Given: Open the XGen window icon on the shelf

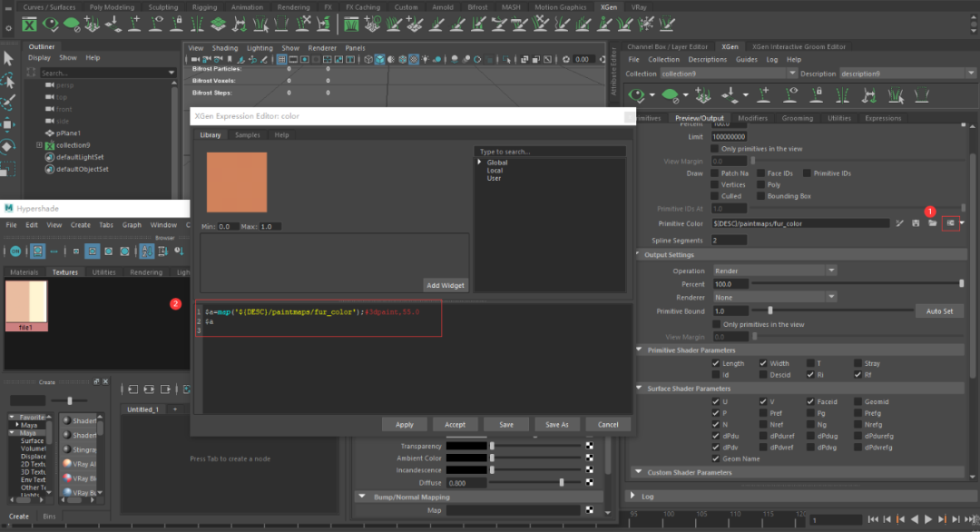Looking at the screenshot, I should point(29,25).
